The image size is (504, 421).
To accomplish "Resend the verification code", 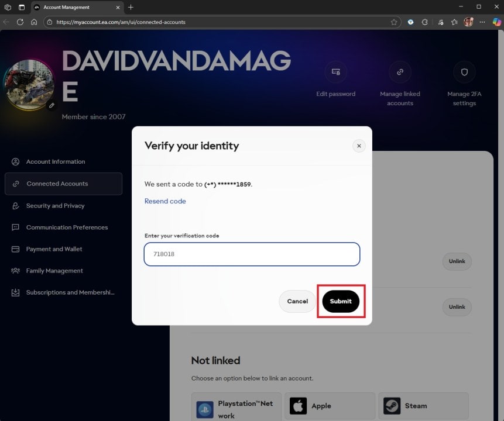I will [165, 201].
